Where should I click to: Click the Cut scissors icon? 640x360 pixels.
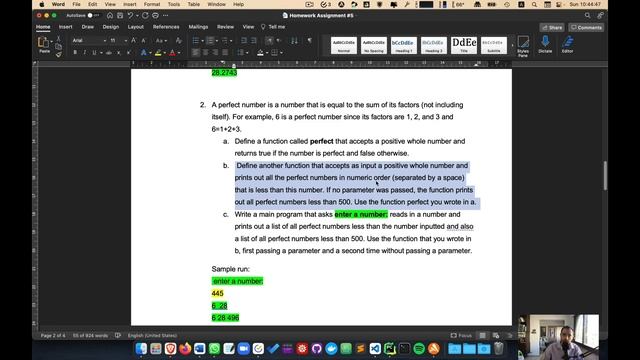pyautogui.click(x=58, y=38)
